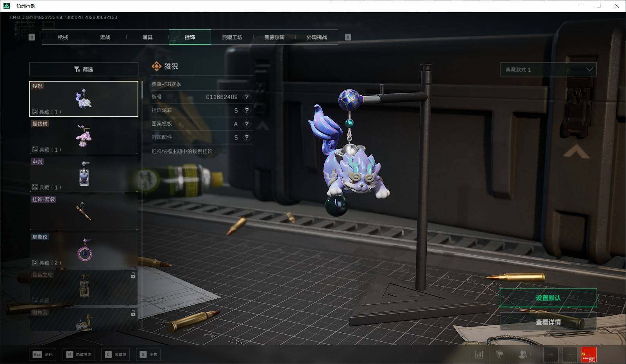Viewport: 626px width, 364px height.
Task: Click the 三角洲行动 app icon in title bar
Action: pyautogui.click(x=6, y=6)
